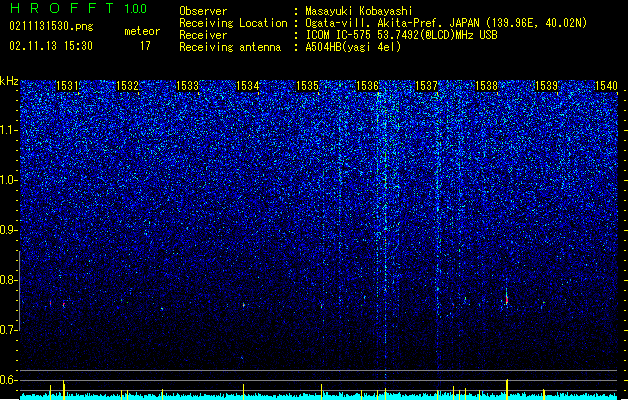
Task: Click the antenna text A504HB(yagi 4el)
Action: coord(353,47)
